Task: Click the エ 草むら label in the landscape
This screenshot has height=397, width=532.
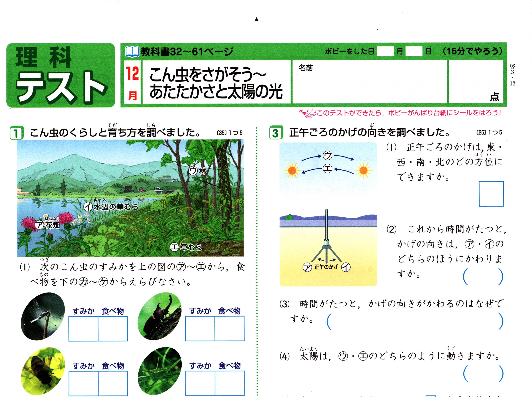Action: (186, 247)
